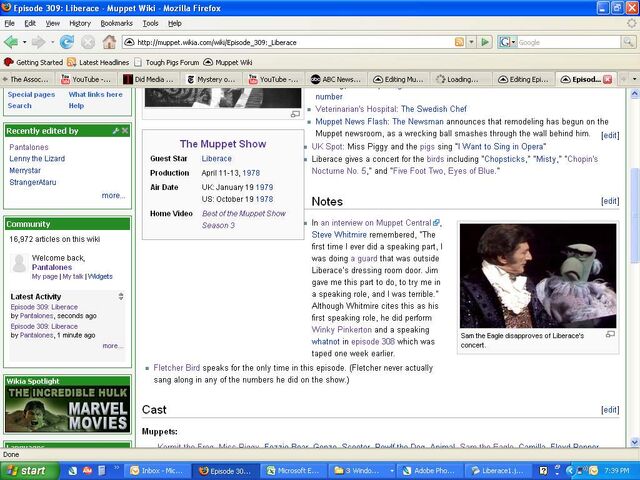Open the Sam the Eagle and Liberace photo
The width and height of the screenshot is (640, 480).
[538, 276]
